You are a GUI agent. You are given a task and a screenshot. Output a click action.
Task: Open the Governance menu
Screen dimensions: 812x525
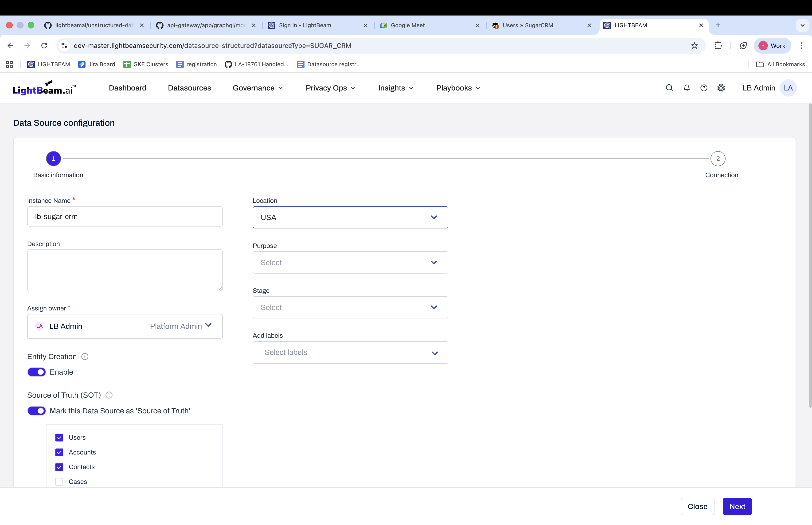258,88
